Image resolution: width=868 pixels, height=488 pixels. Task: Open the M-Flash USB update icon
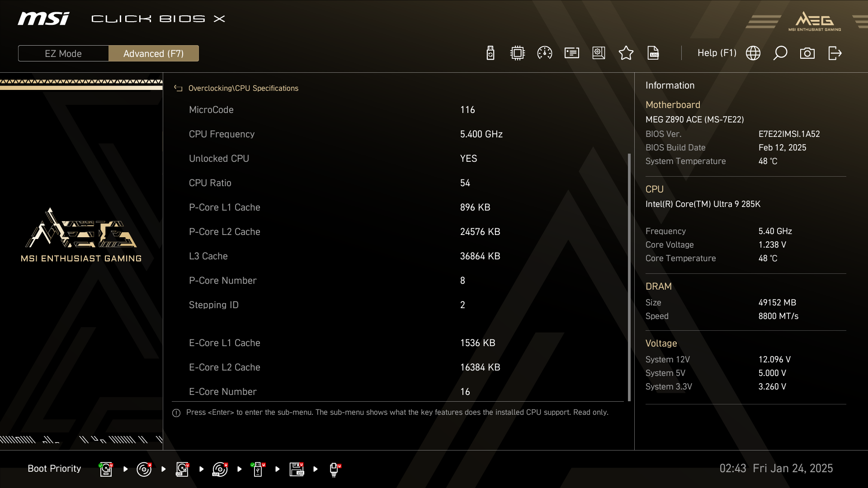(x=491, y=53)
